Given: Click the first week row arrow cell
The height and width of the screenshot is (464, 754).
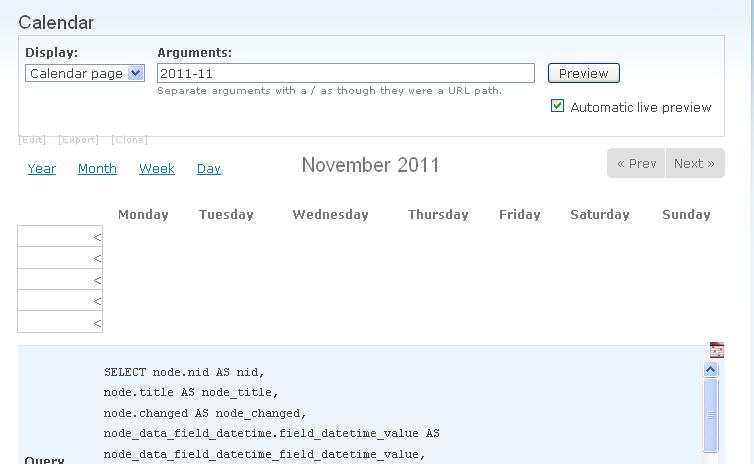Looking at the screenshot, I should pos(60,236).
